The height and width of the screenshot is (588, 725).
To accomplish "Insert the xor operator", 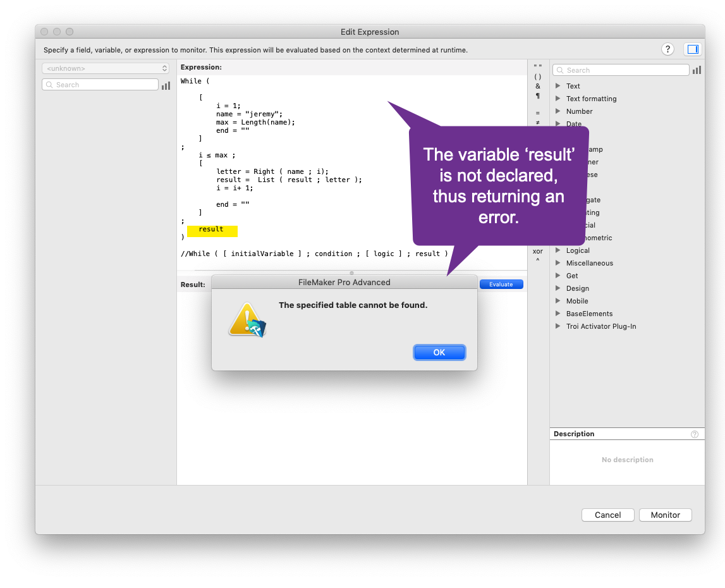I will click(x=538, y=251).
